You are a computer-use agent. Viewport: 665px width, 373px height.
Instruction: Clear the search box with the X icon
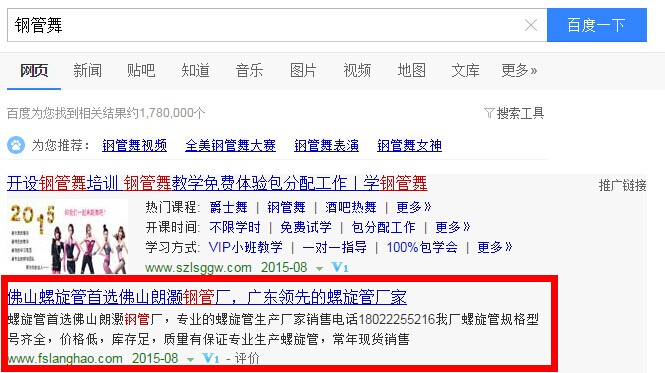531,25
